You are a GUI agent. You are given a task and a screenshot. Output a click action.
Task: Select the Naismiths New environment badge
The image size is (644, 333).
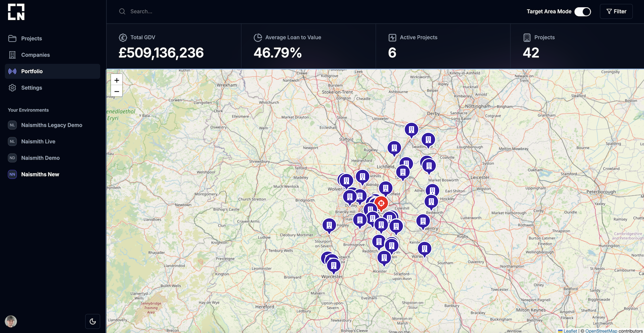point(12,174)
